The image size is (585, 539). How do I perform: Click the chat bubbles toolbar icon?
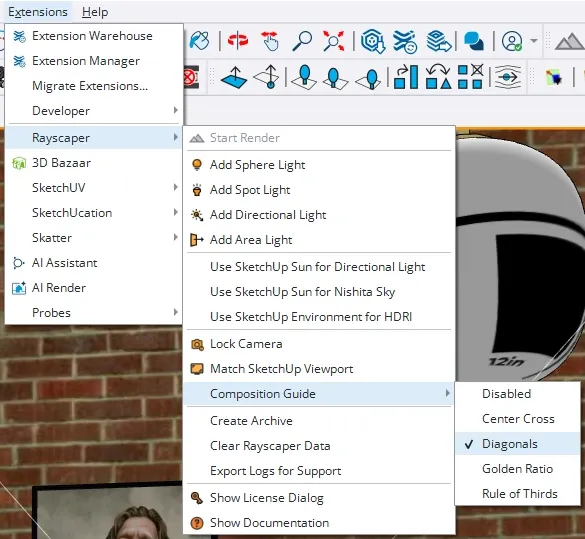474,41
